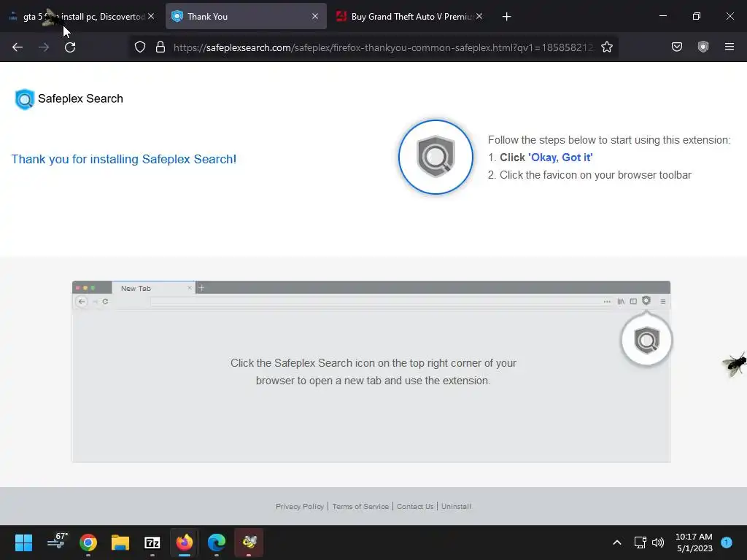Open the Privacy Policy link
Viewport: 747px width, 560px height.
tap(300, 506)
